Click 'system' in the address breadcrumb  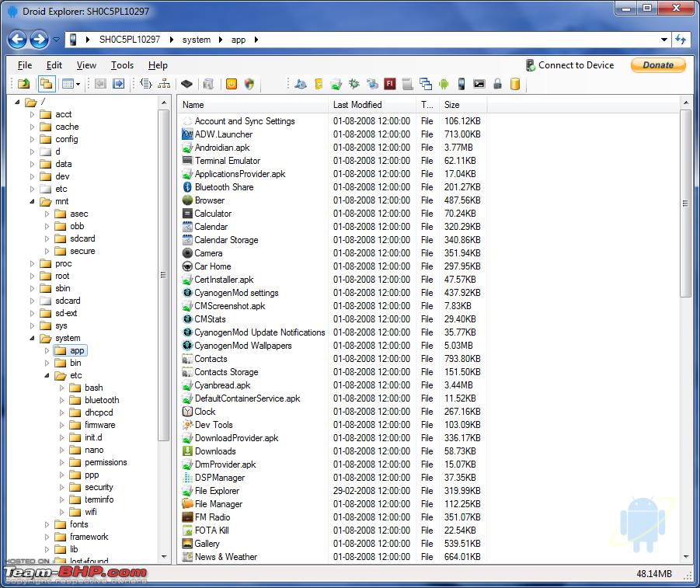pyautogui.click(x=197, y=40)
